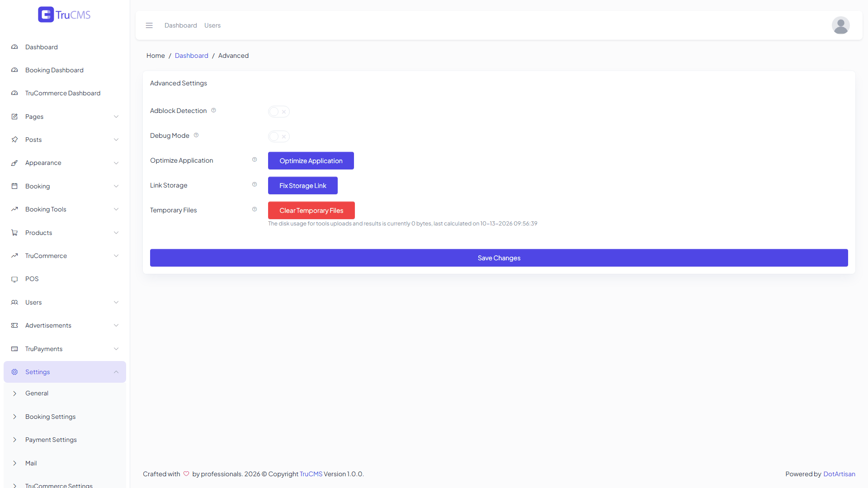Open Dashboard in the top navigation bar
The width and height of the screenshot is (868, 488).
(181, 25)
